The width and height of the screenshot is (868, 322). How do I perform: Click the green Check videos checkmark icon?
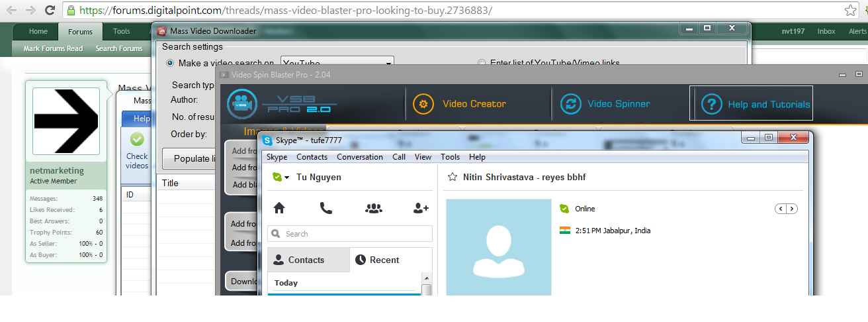pyautogui.click(x=137, y=139)
